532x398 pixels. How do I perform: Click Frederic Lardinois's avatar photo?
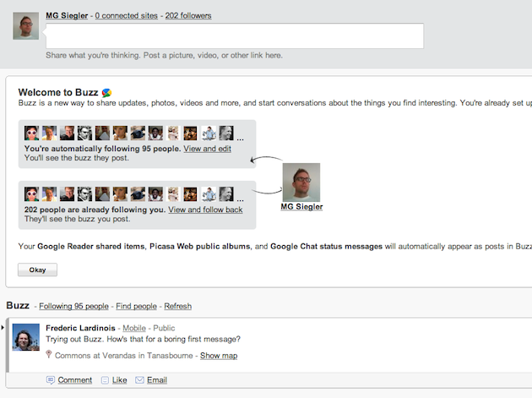26,336
